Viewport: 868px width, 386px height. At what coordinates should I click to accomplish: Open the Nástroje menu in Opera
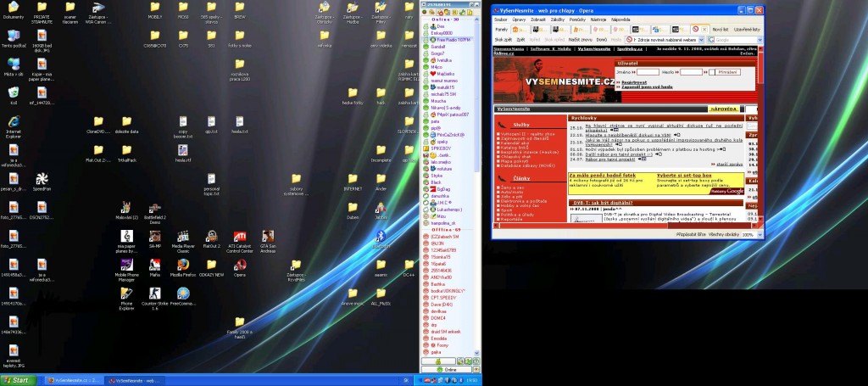(598, 20)
